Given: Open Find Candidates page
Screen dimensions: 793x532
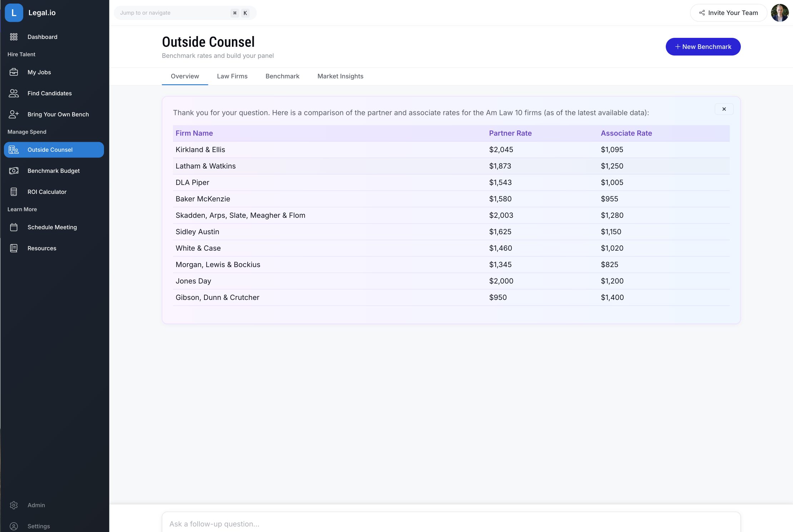Looking at the screenshot, I should (54, 93).
